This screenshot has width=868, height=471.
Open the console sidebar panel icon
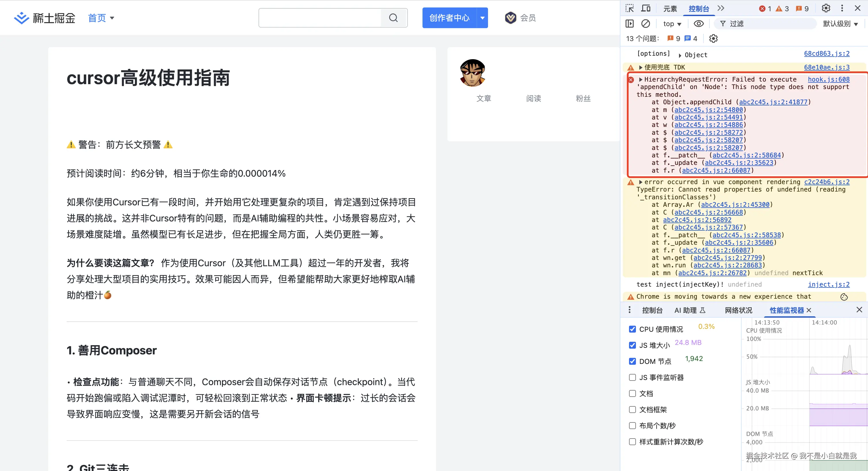click(x=630, y=23)
